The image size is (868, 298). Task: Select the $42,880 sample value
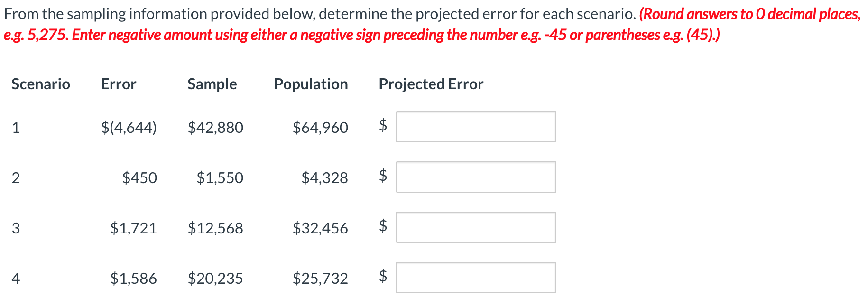point(216,127)
